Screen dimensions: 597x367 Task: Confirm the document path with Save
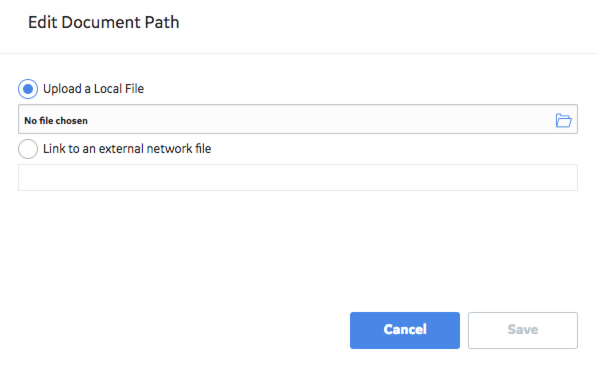(x=523, y=330)
